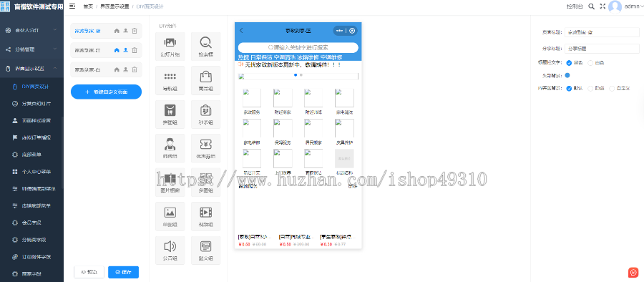Open DIY页面设计 in sidebar

31,87
